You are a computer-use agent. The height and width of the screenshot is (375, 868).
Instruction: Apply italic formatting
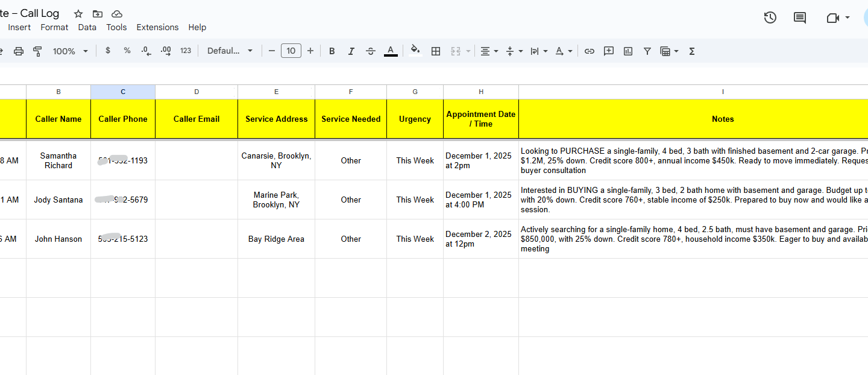pyautogui.click(x=351, y=51)
